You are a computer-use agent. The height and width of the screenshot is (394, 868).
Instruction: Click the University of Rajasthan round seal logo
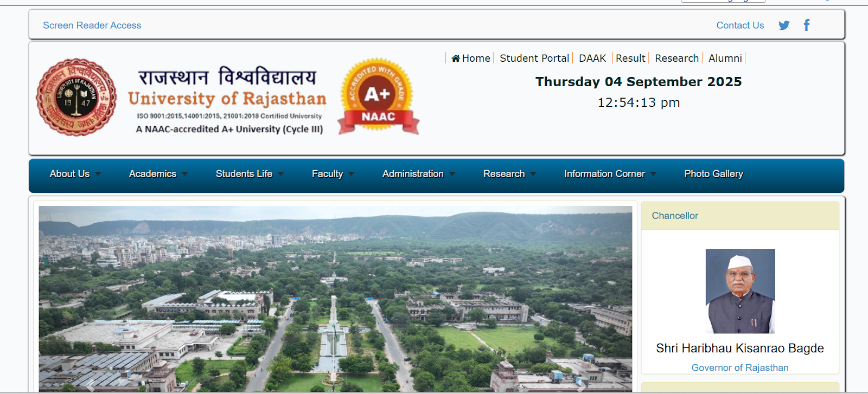76,97
